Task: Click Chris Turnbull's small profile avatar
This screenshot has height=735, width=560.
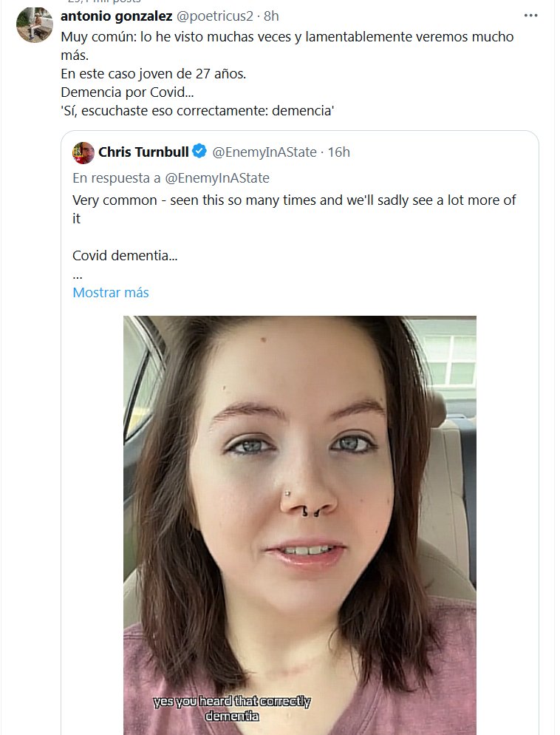Action: [x=83, y=152]
